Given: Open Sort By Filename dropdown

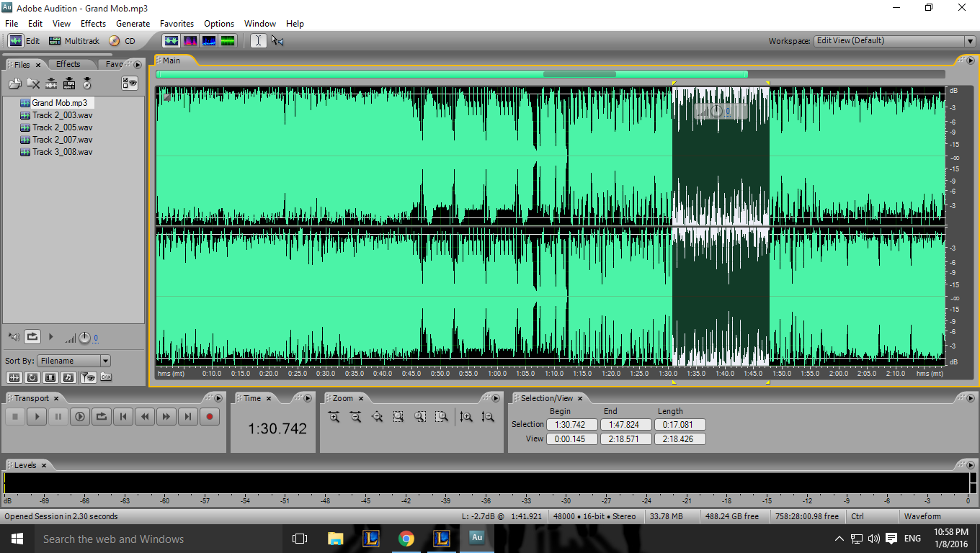Looking at the screenshot, I should click(74, 361).
